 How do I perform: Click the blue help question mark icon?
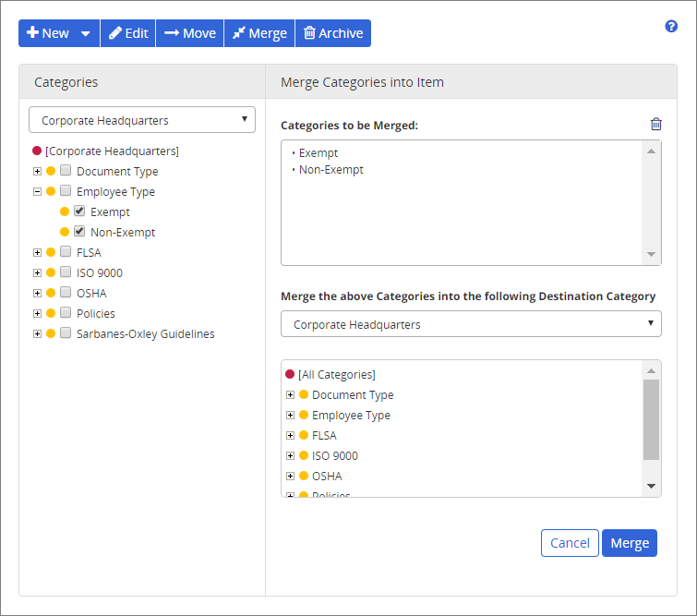[671, 26]
